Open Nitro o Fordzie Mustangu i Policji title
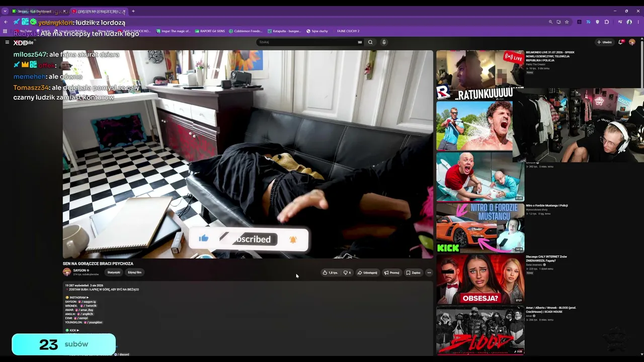 (x=546, y=205)
